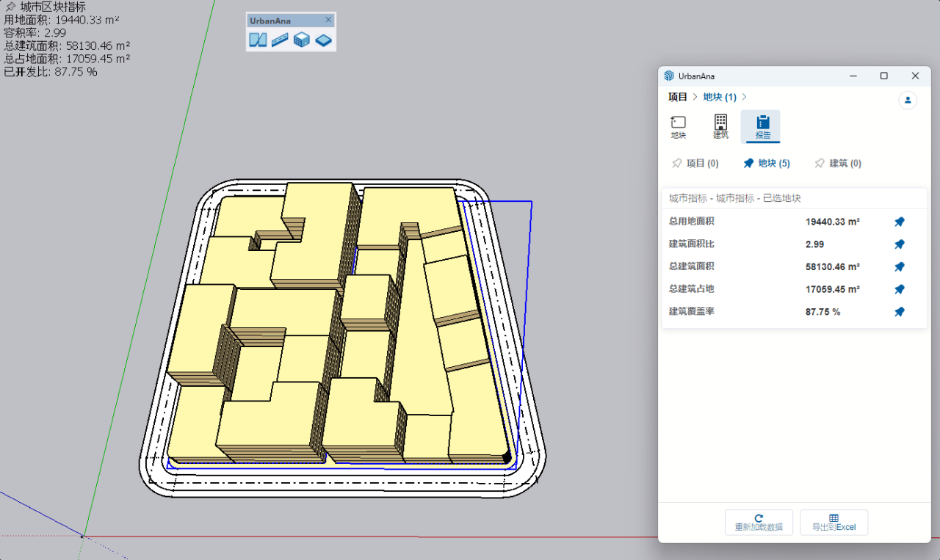The height and width of the screenshot is (560, 940).
Task: Click the 重新加载数据 reload button
Action: click(759, 523)
